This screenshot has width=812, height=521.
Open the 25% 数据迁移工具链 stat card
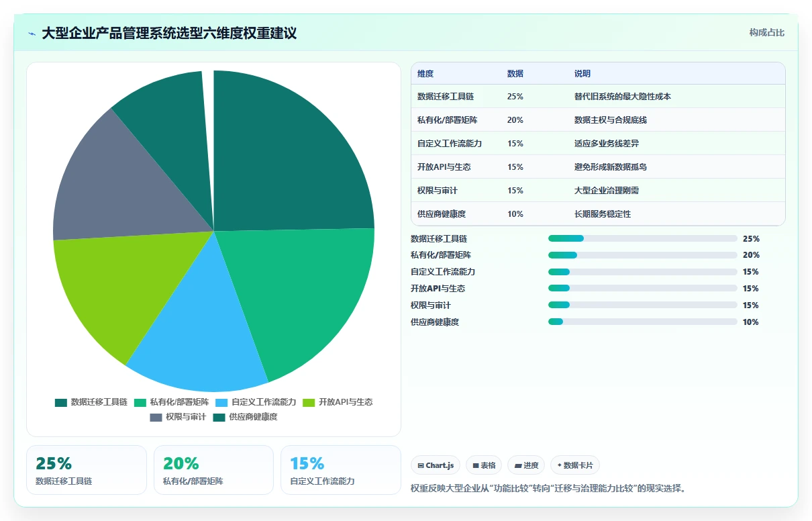(x=87, y=470)
